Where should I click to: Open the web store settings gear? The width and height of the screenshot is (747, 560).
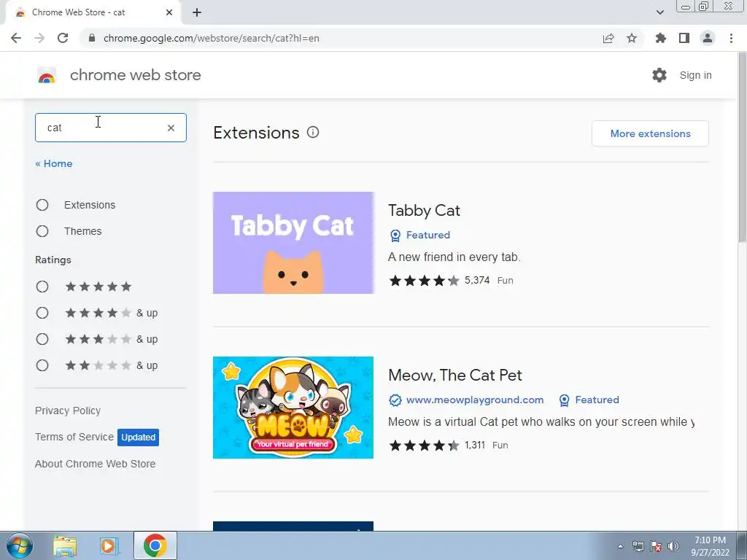pos(659,75)
